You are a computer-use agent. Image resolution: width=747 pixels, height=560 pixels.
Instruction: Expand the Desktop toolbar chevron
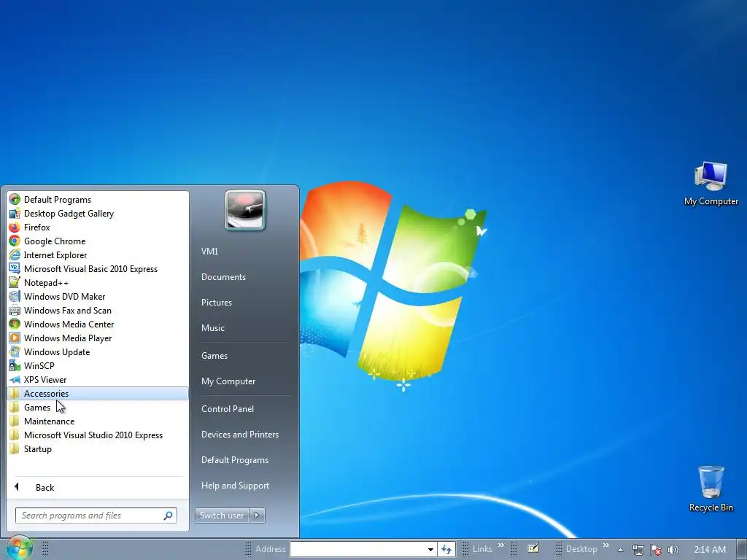click(605, 545)
